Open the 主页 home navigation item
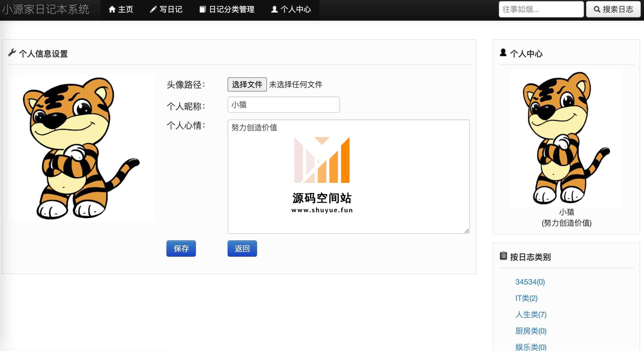 [121, 10]
